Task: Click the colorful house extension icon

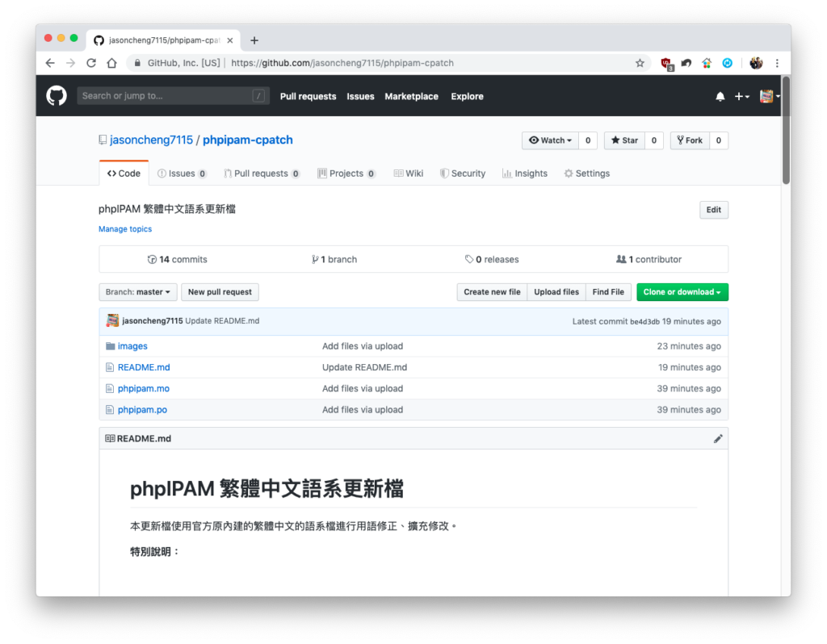Action: tap(707, 63)
